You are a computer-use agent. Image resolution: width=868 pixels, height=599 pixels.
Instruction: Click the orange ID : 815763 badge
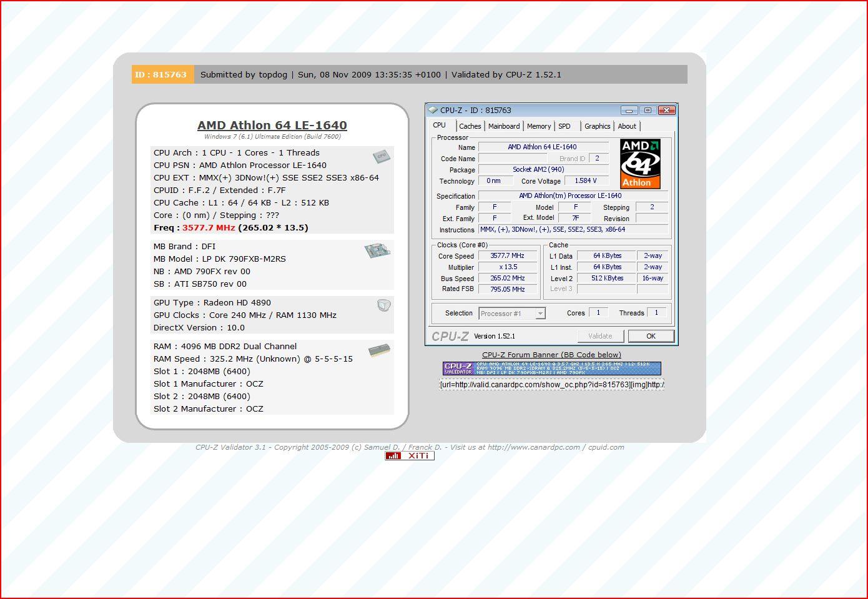pyautogui.click(x=162, y=74)
